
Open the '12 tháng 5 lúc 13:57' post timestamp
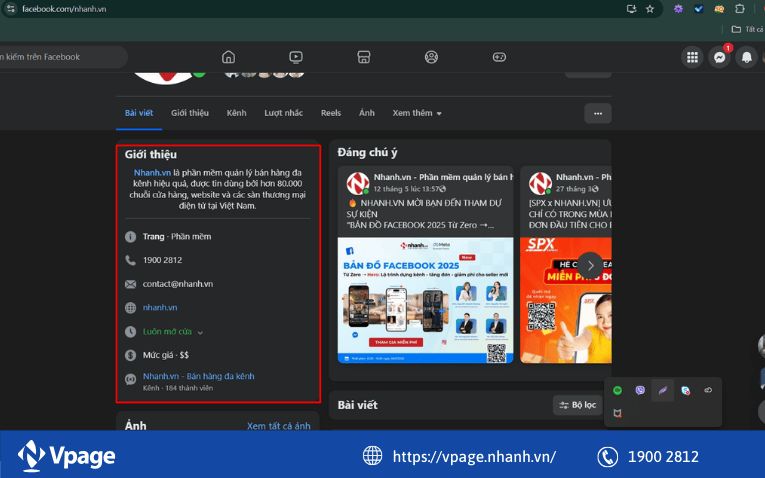[406, 189]
